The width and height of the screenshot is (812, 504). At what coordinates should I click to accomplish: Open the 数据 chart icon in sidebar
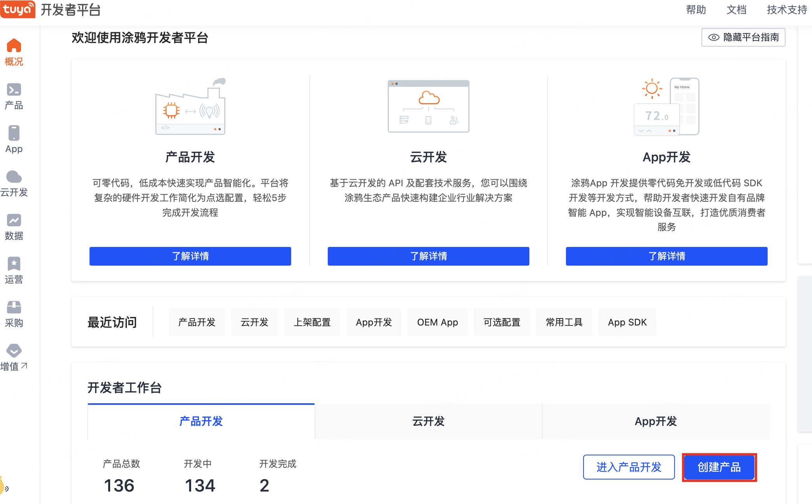coord(14,220)
